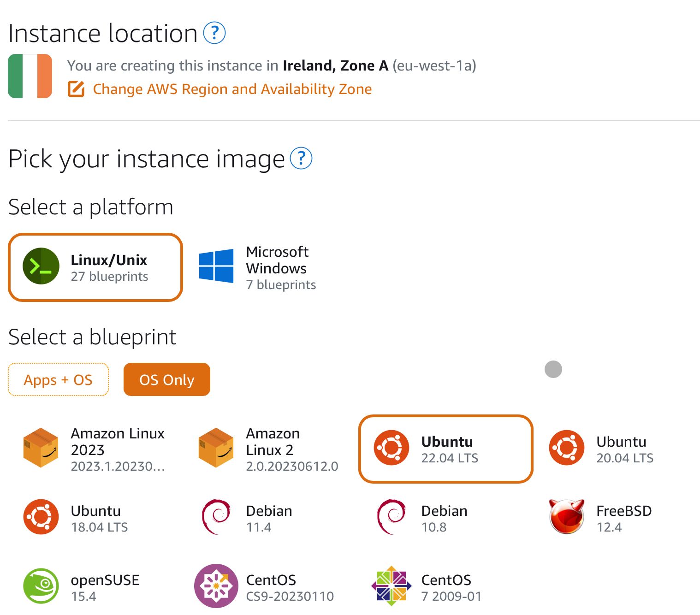Click the Ubuntu 20.04 LTS logo
Image resolution: width=700 pixels, height=615 pixels.
click(567, 448)
